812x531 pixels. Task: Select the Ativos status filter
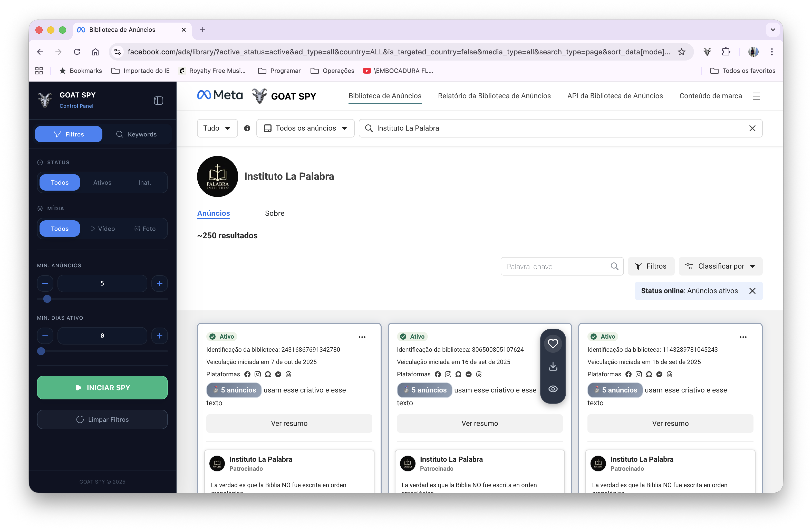tap(102, 182)
